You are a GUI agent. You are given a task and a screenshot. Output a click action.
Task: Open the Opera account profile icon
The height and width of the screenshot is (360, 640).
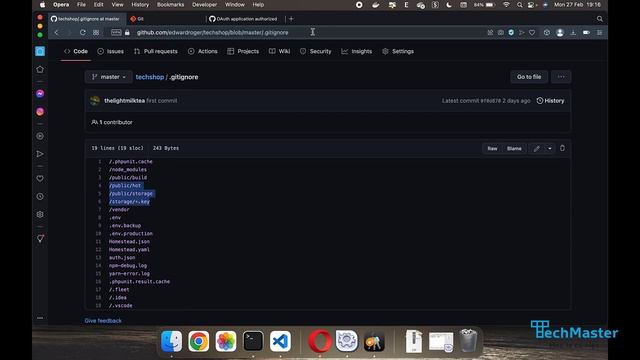[x=560, y=33]
